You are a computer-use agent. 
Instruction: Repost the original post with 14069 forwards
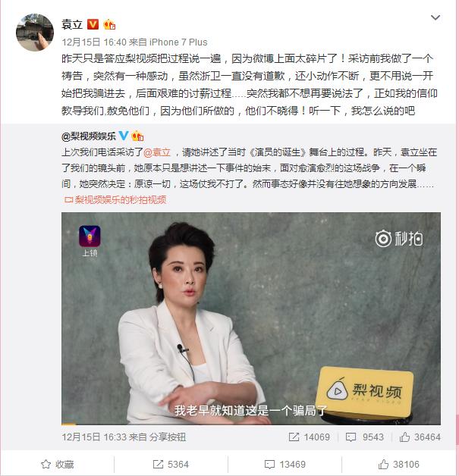[x=309, y=437]
